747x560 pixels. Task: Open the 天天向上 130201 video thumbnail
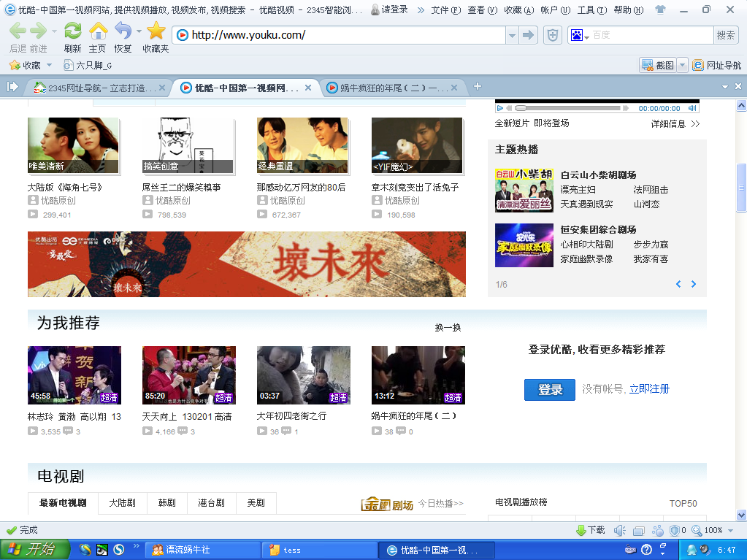point(189,375)
